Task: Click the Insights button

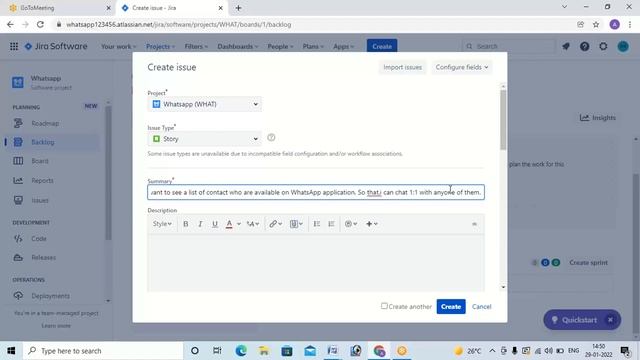Action: pyautogui.click(x=598, y=118)
